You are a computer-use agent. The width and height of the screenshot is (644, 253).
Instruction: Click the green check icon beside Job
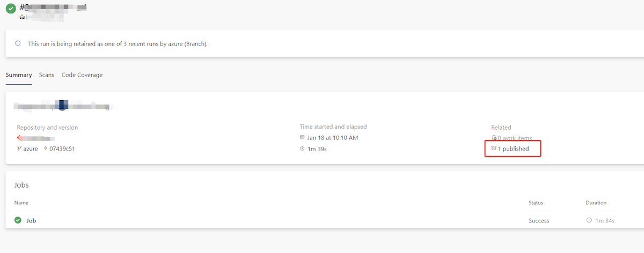click(x=18, y=220)
